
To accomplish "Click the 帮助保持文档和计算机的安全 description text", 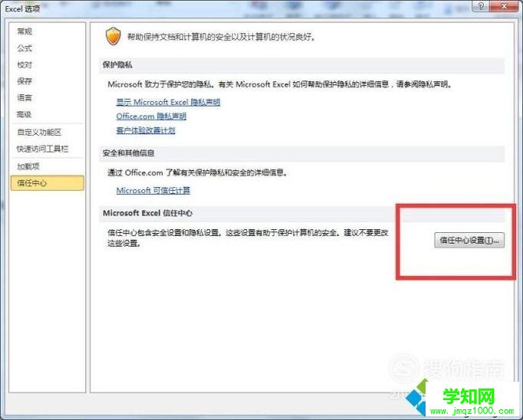I will point(221,37).
